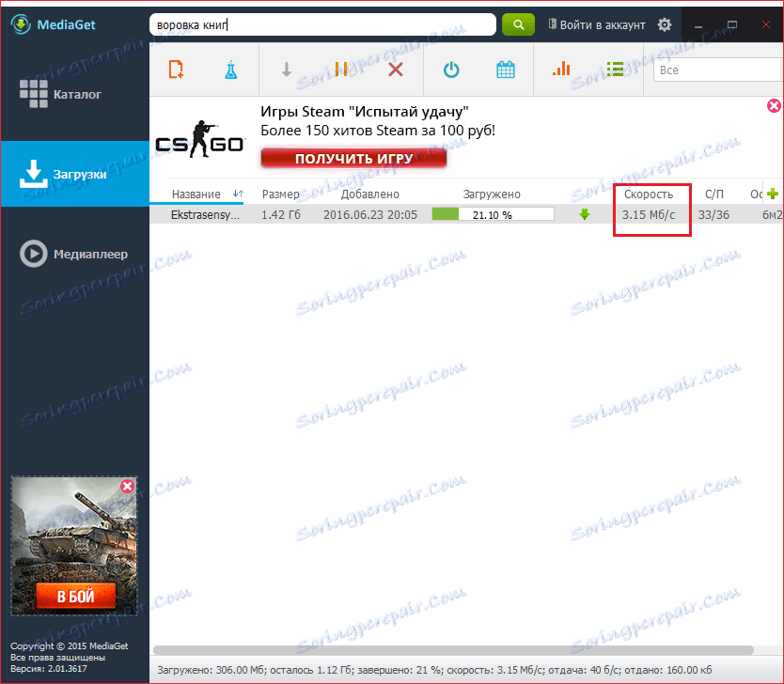Pause the Ekstrasensy download with the pause icon
Image resolution: width=784 pixels, height=684 pixels.
pyautogui.click(x=342, y=69)
